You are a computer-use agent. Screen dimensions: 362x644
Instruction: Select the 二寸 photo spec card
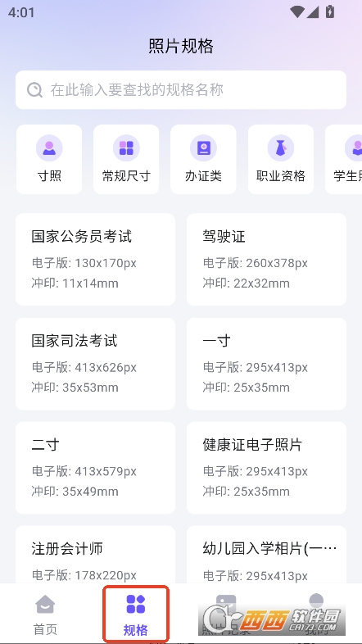[95, 468]
